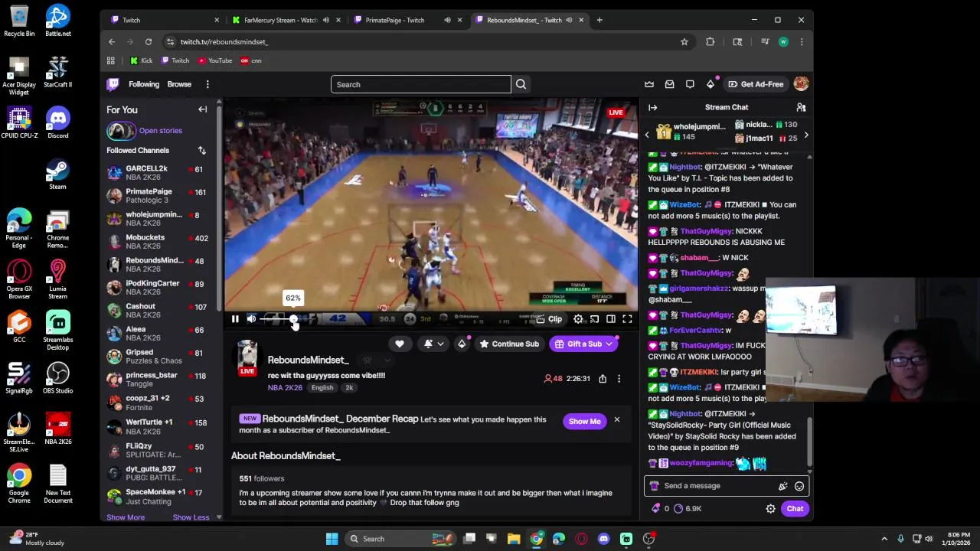Open channel points balance 6.9K
The width and height of the screenshot is (980, 551).
pos(688,509)
